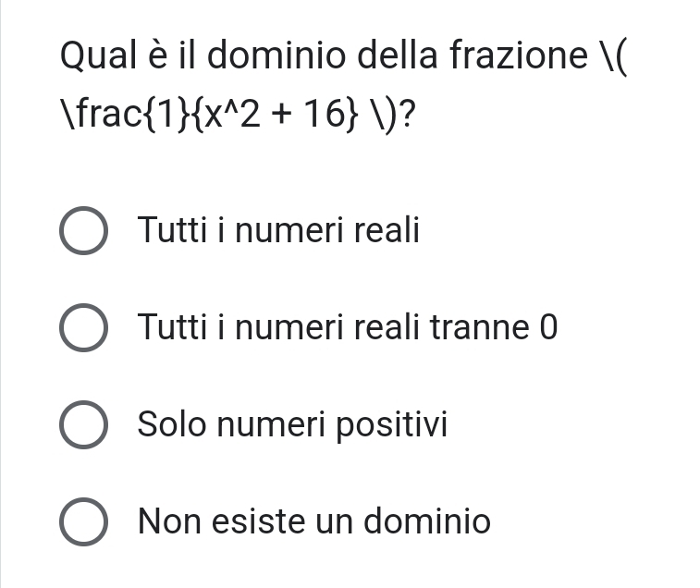Click the word "frazione" in the question
700x588 pixels.
tap(518, 57)
